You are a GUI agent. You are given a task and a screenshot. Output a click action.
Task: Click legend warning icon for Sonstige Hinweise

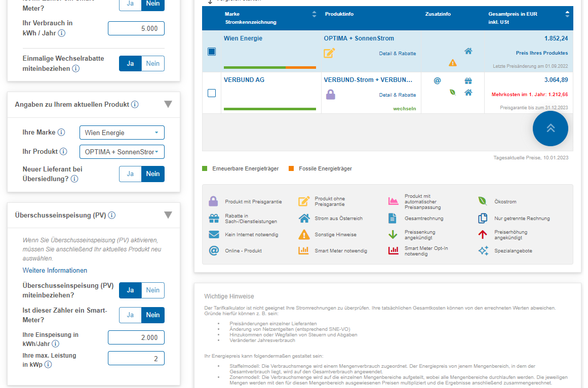(304, 234)
